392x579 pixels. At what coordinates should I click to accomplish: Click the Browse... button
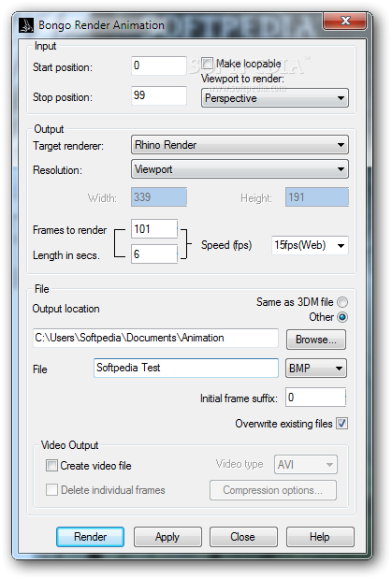coord(316,339)
